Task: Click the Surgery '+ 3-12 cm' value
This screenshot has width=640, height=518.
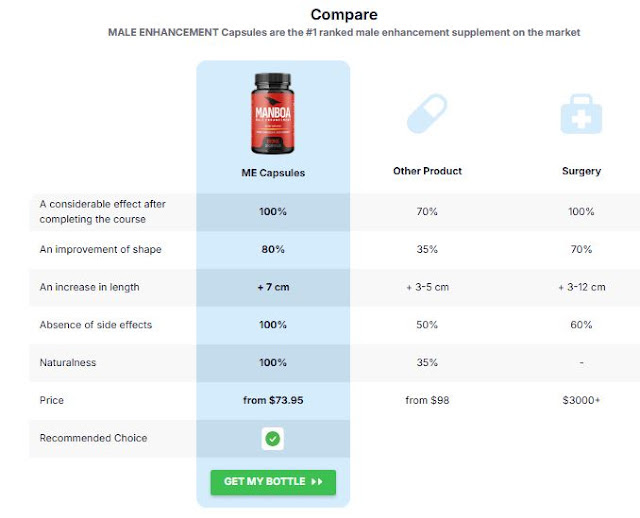Action: (581, 287)
